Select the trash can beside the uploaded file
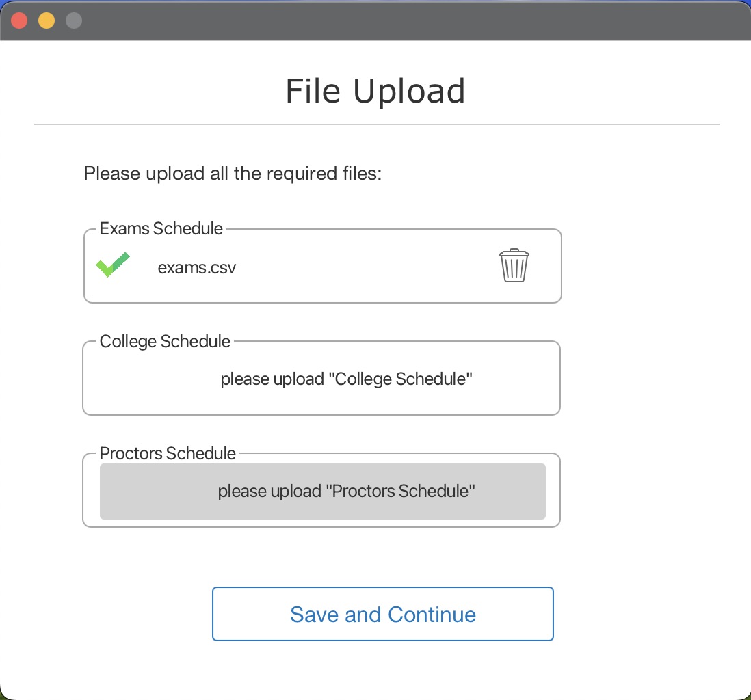The width and height of the screenshot is (751, 700). coord(514,265)
